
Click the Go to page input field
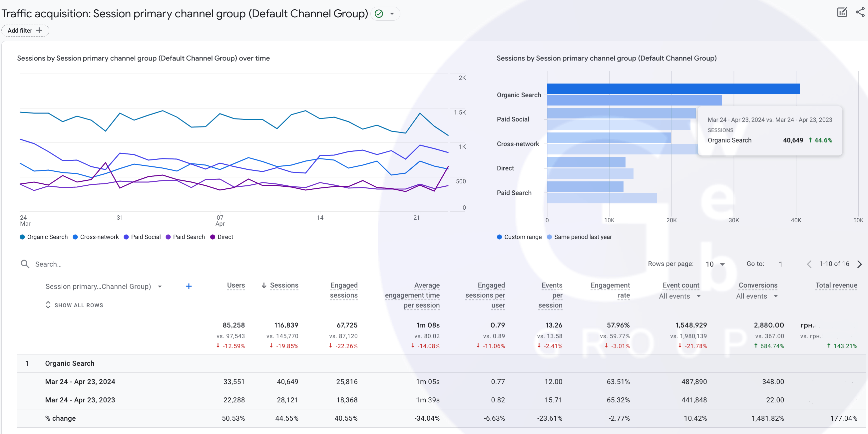780,264
